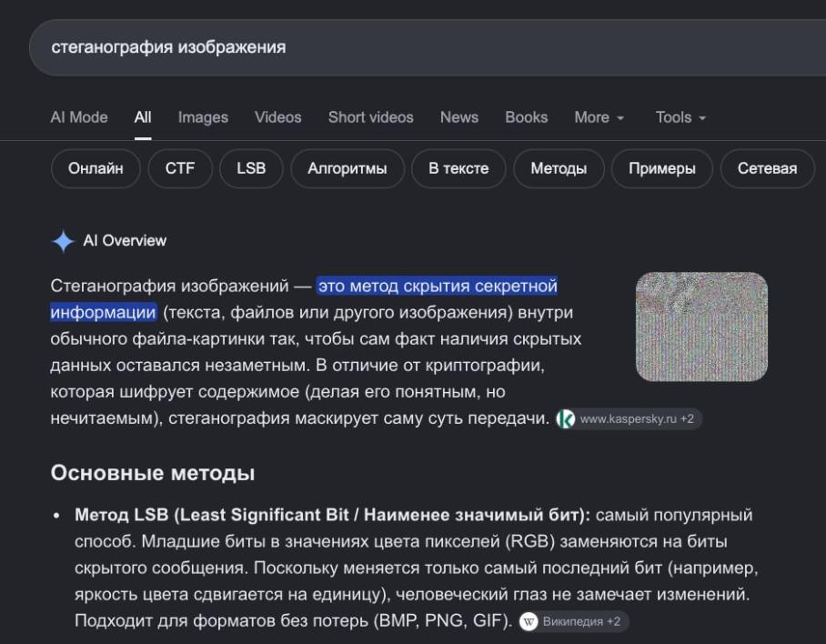
Task: Select the Сетевая filter chip
Action: pos(768,168)
